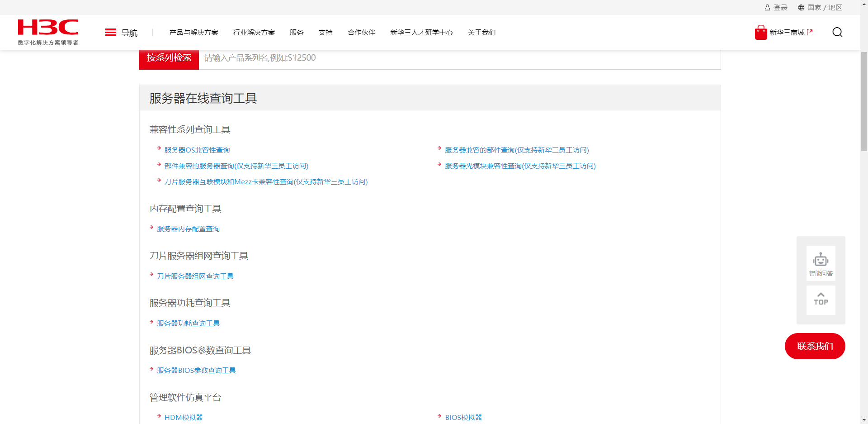The image size is (868, 424).
Task: Open 刀片服务器组网查询工具 link
Action: (195, 276)
